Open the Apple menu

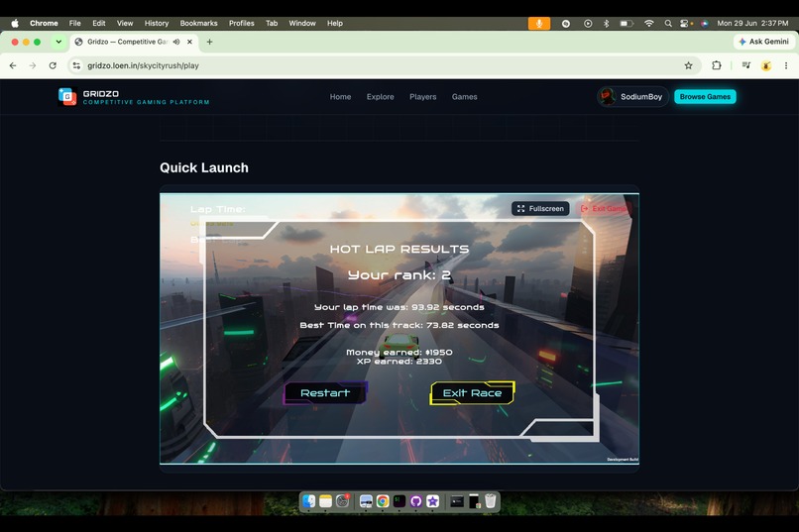click(15, 24)
